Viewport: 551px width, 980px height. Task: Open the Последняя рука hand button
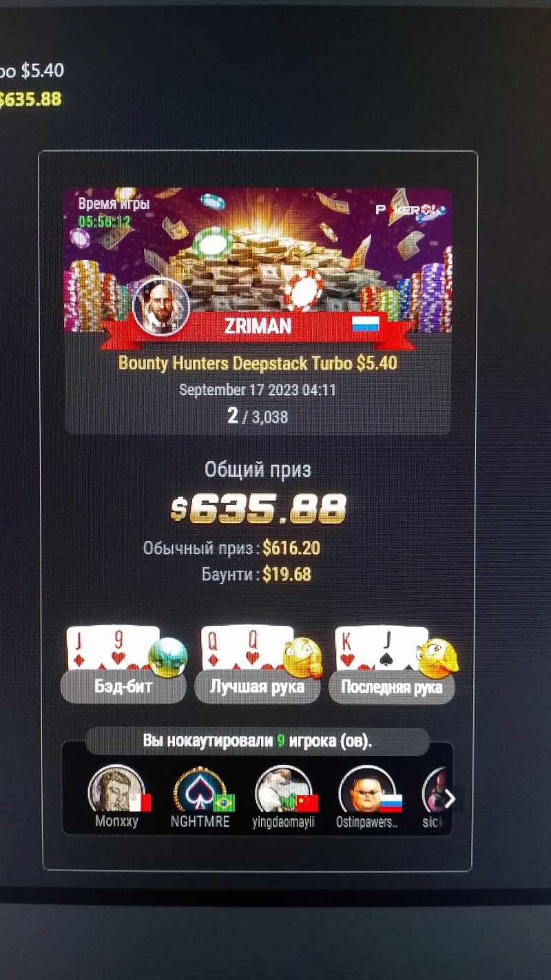pyautogui.click(x=392, y=687)
